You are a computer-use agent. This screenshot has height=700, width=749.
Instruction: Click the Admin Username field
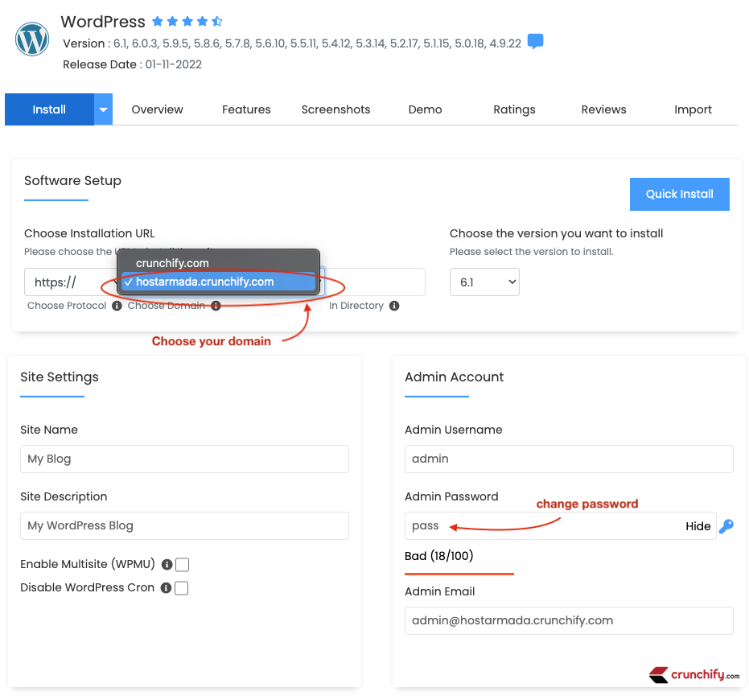(569, 459)
